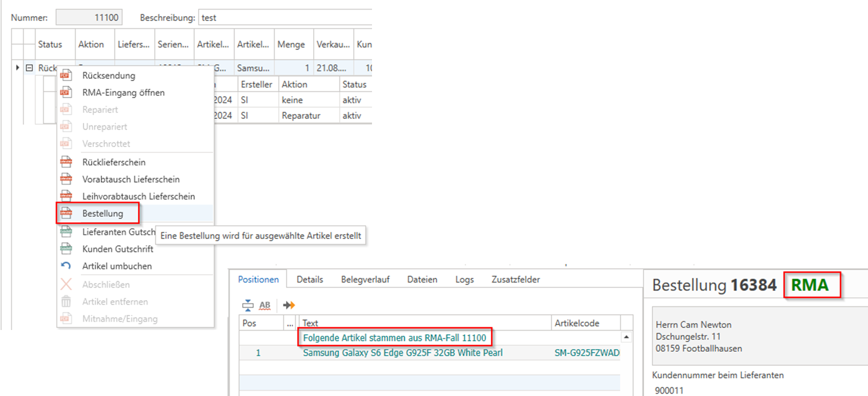This screenshot has width=868, height=396.
Task: Click the green Kunden Gutschrift icon
Action: pos(66,249)
